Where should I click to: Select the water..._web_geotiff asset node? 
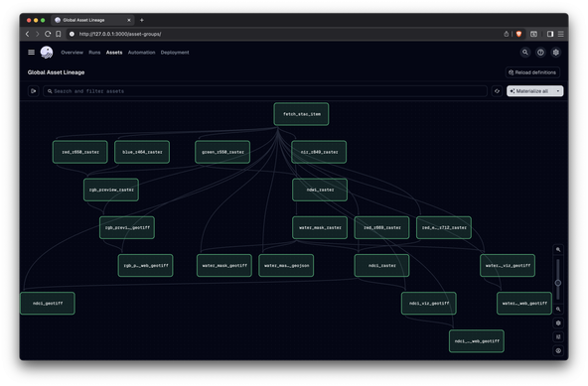(524, 304)
